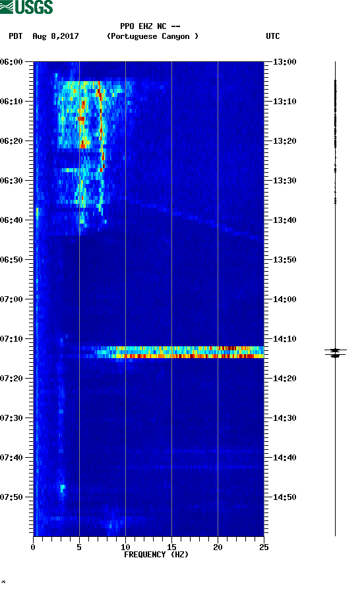Click the 13:10 UTC time label
Image resolution: width=364 pixels, height=589 pixels.
coord(285,102)
